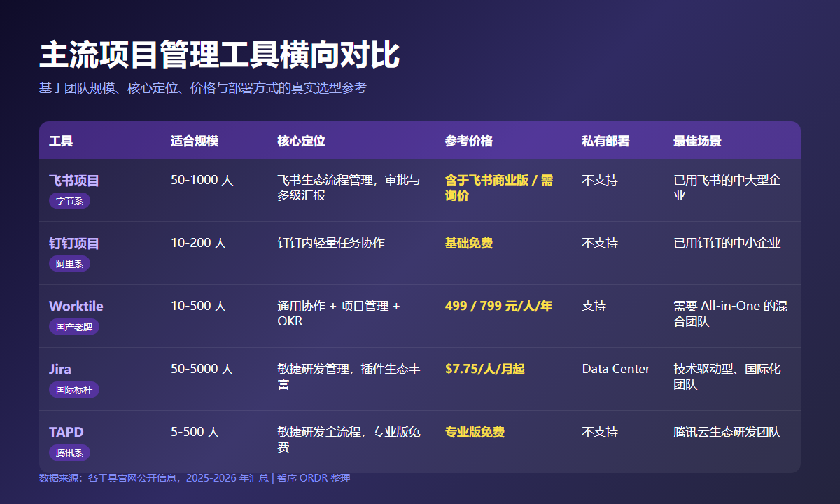Click the 腾讯系 tag badge
Screen dimensions: 840x504
click(69, 453)
